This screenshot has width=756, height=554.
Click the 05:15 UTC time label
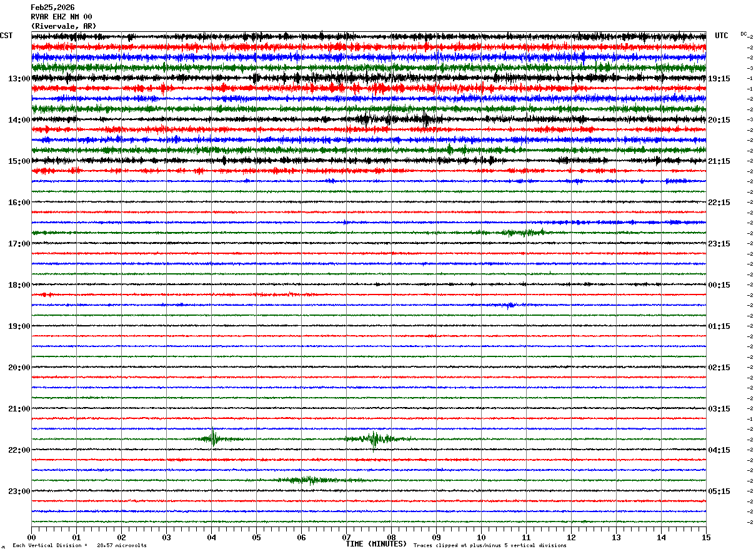pyautogui.click(x=719, y=491)
